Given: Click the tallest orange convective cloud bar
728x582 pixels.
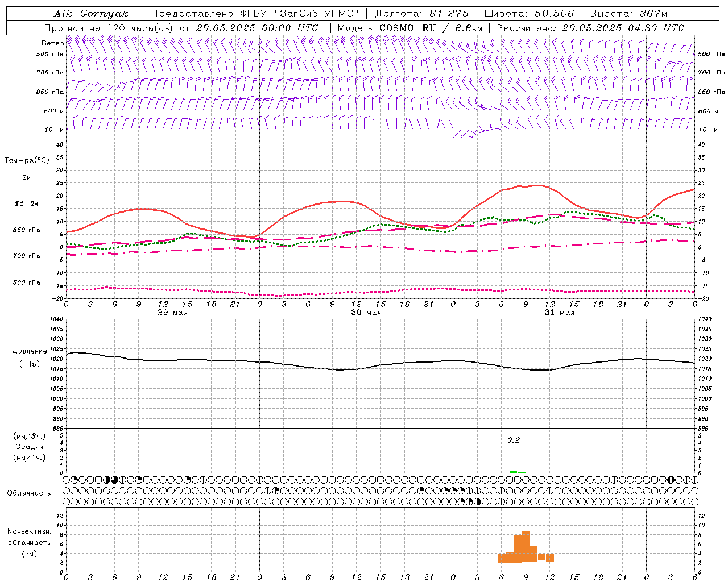Looking at the screenshot, I should coord(526,547).
